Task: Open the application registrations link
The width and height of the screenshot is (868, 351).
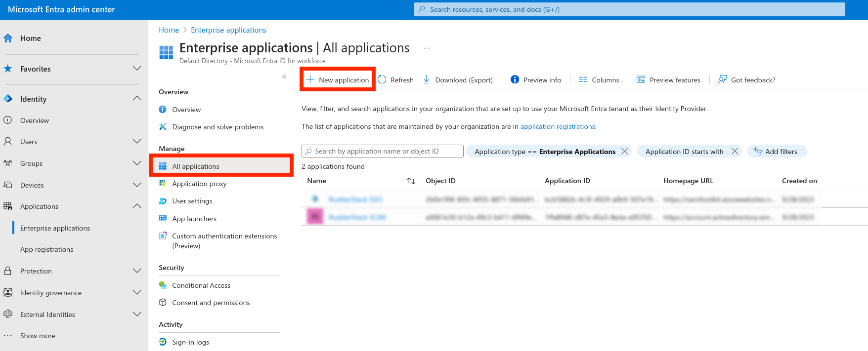Action: pos(558,127)
